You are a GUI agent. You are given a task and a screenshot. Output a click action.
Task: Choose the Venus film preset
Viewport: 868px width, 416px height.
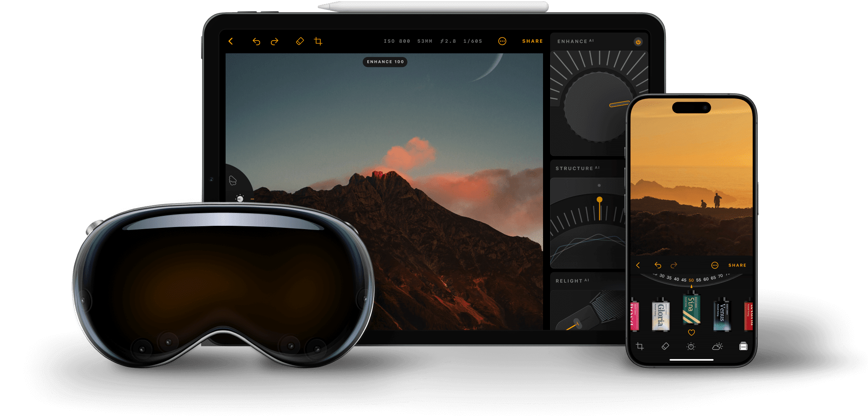722,315
